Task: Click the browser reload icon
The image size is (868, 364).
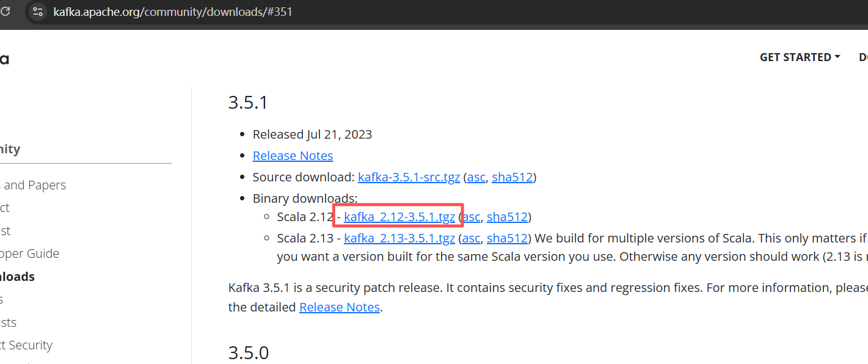Action: (x=5, y=11)
